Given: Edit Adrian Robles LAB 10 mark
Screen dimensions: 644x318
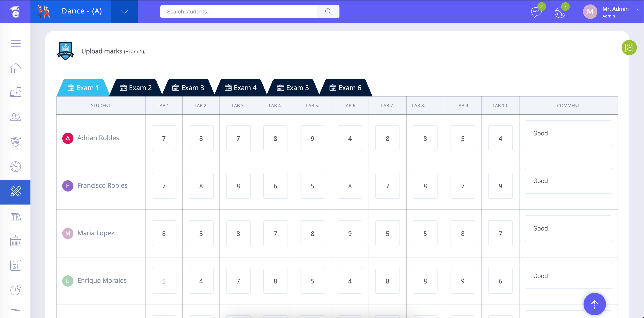Looking at the screenshot, I should tap(500, 138).
